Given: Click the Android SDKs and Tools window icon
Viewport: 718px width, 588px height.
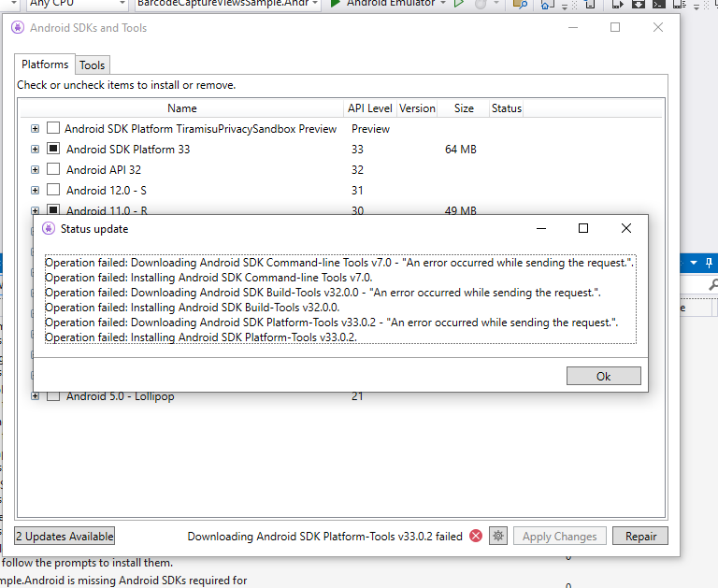Looking at the screenshot, I should tap(18, 27).
